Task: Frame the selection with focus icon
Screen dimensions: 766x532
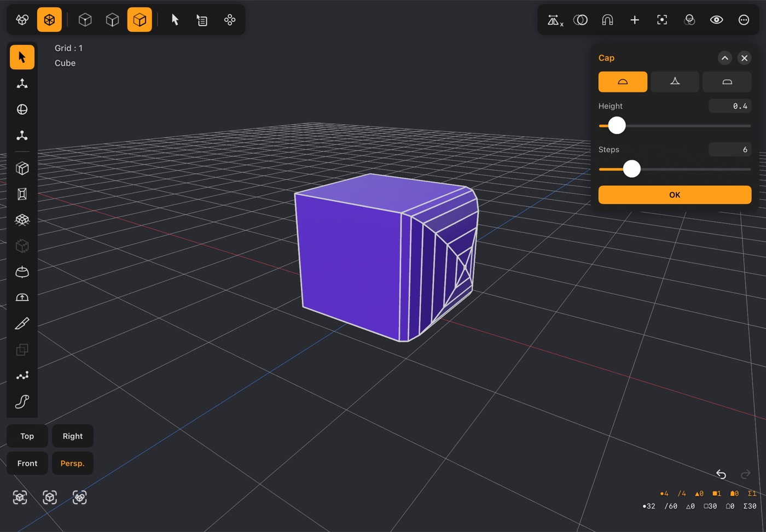Action: click(x=662, y=20)
